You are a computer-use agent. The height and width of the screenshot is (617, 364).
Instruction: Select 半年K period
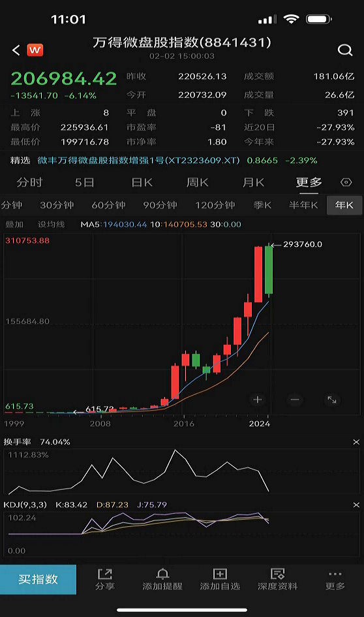(x=303, y=205)
